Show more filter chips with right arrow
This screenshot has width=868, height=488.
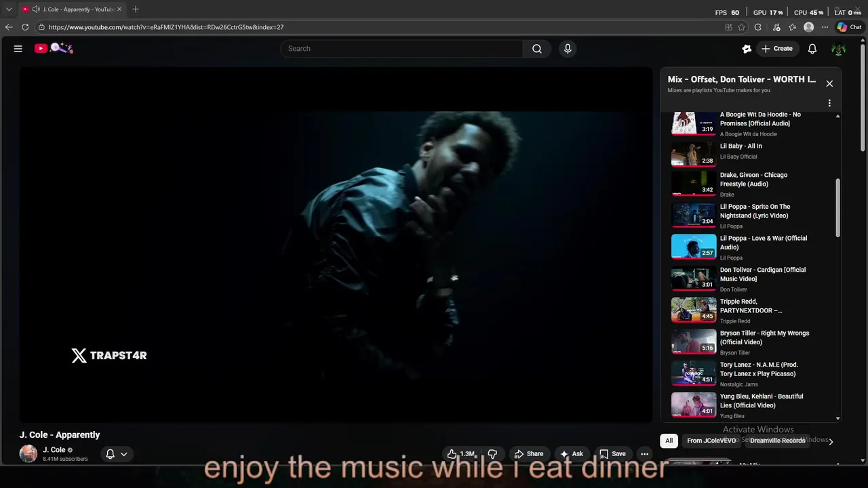(831, 441)
